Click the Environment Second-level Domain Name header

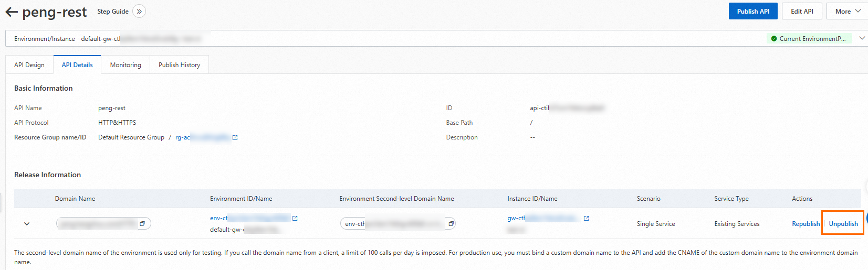point(396,199)
